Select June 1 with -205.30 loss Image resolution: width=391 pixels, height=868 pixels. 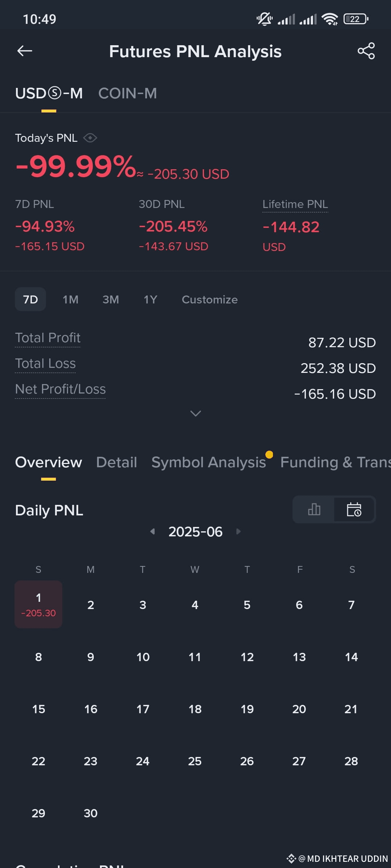point(38,604)
